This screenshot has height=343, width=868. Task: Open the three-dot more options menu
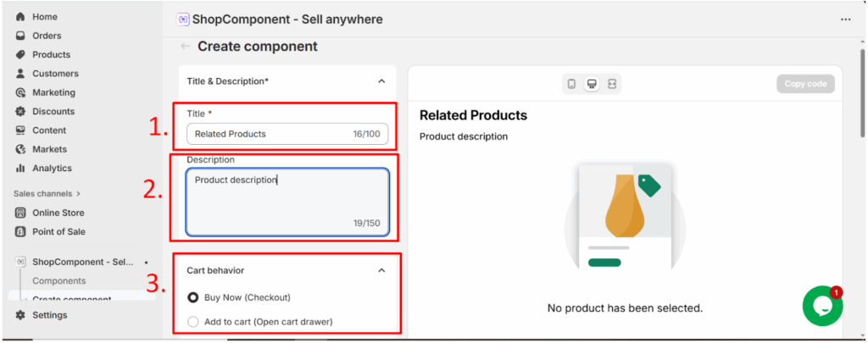tap(845, 19)
